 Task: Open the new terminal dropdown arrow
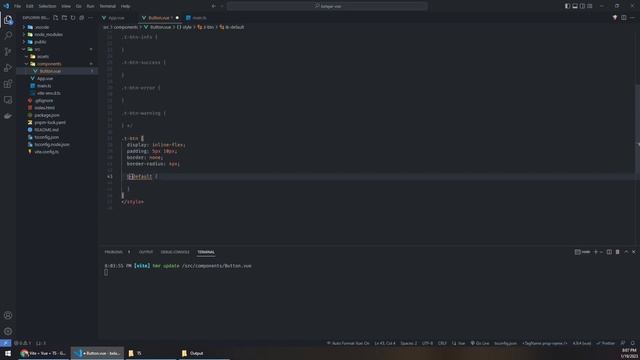tap(601, 252)
